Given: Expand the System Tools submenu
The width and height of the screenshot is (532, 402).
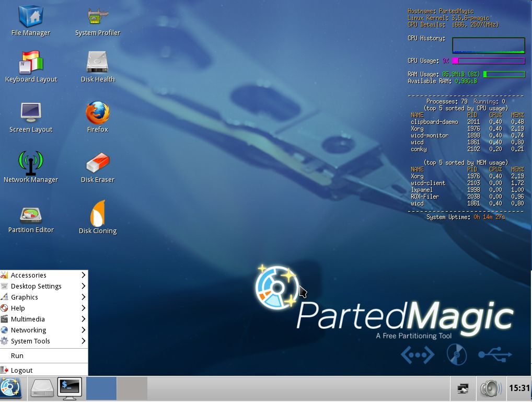Looking at the screenshot, I should pos(44,341).
